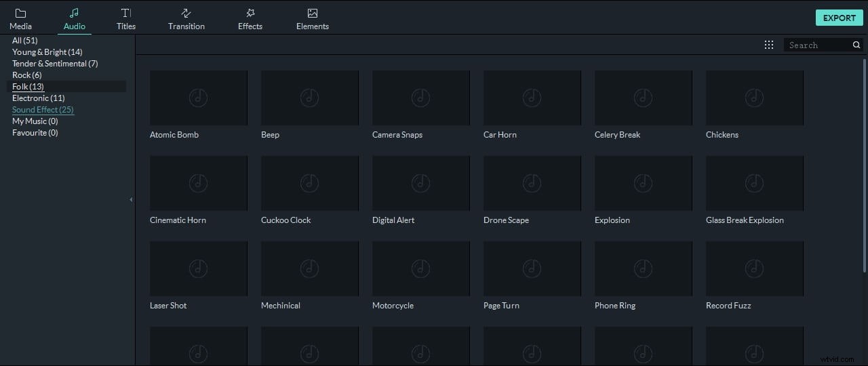Select the Motorcycle audio thumbnail
This screenshot has width=868, height=366.
tap(421, 268)
